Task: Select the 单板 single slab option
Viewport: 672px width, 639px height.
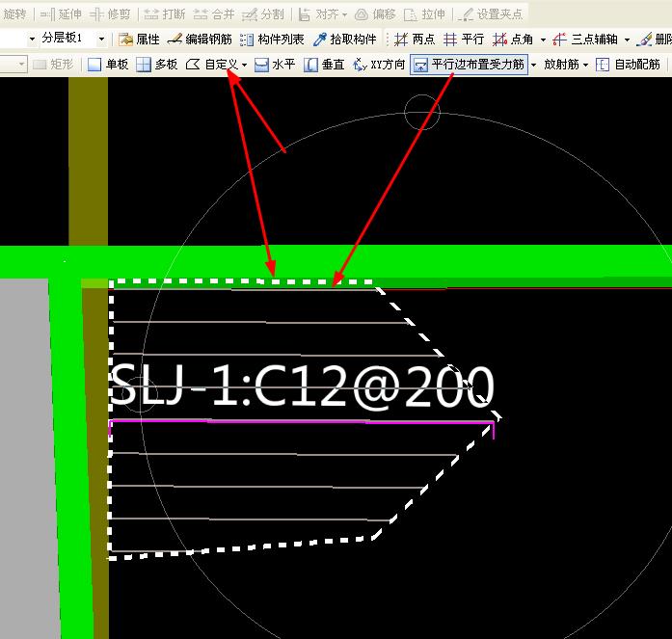Action: click(x=108, y=65)
